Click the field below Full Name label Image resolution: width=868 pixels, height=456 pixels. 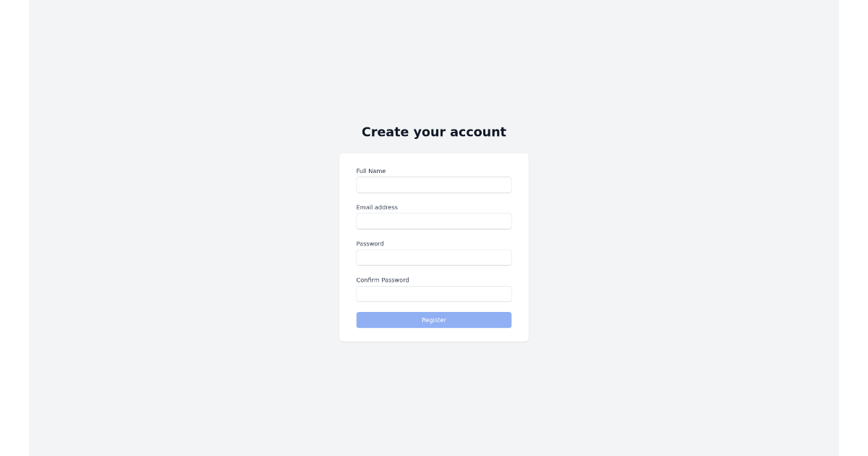pos(433,185)
